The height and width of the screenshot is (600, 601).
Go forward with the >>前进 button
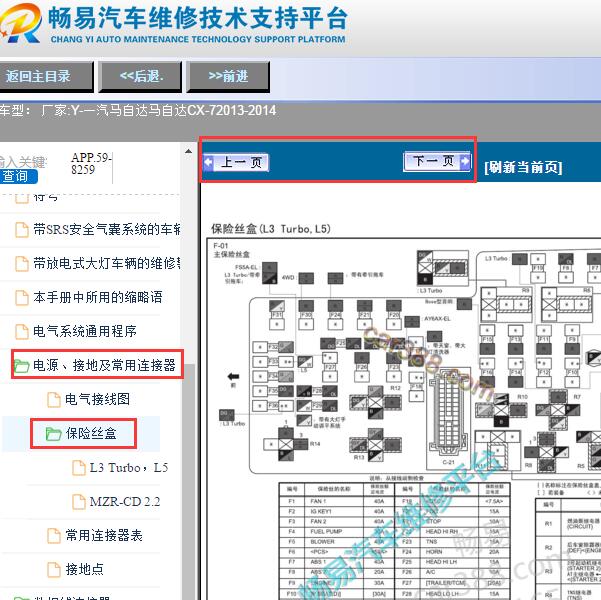click(x=228, y=77)
